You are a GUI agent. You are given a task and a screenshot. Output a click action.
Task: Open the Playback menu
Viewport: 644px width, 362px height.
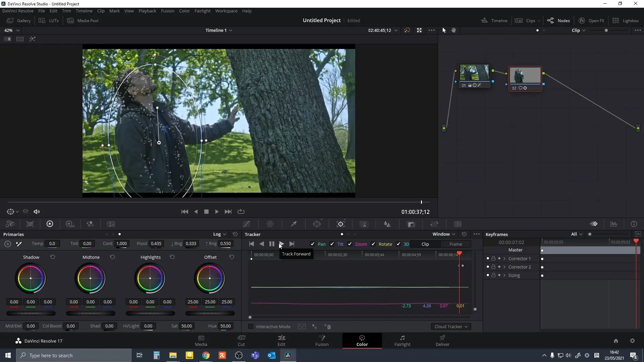pos(147,11)
